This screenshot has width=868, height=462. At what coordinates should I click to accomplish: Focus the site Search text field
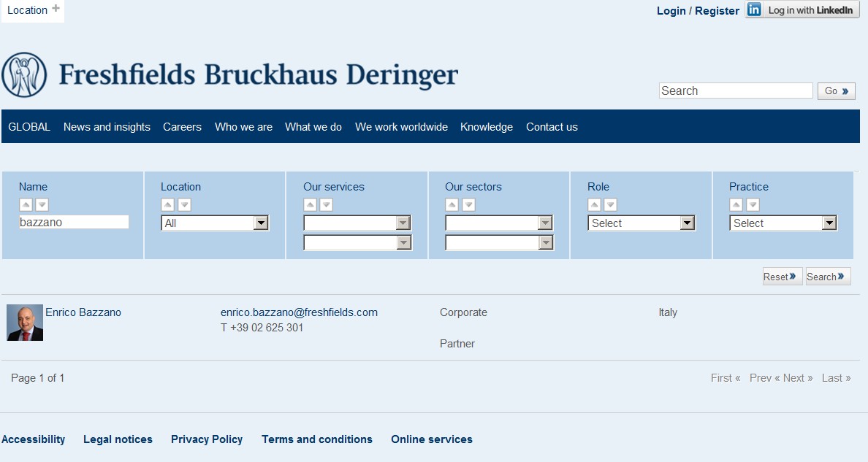[x=736, y=91]
